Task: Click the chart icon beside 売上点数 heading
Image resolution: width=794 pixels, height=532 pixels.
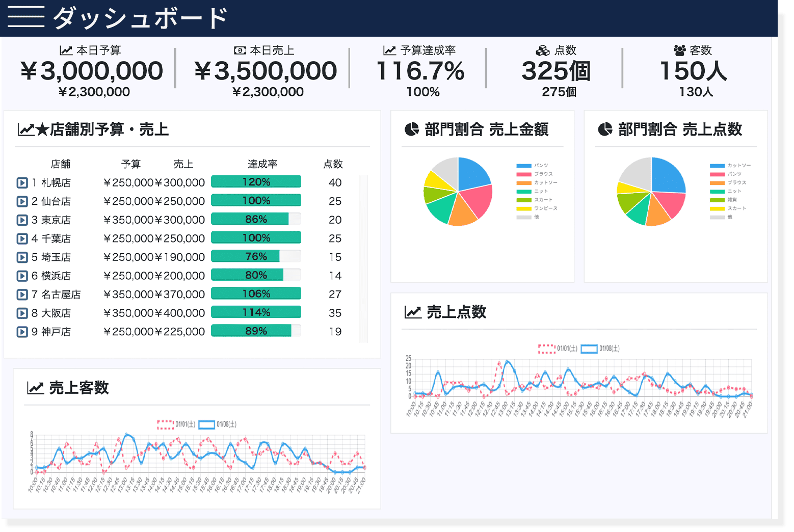Action: [413, 312]
